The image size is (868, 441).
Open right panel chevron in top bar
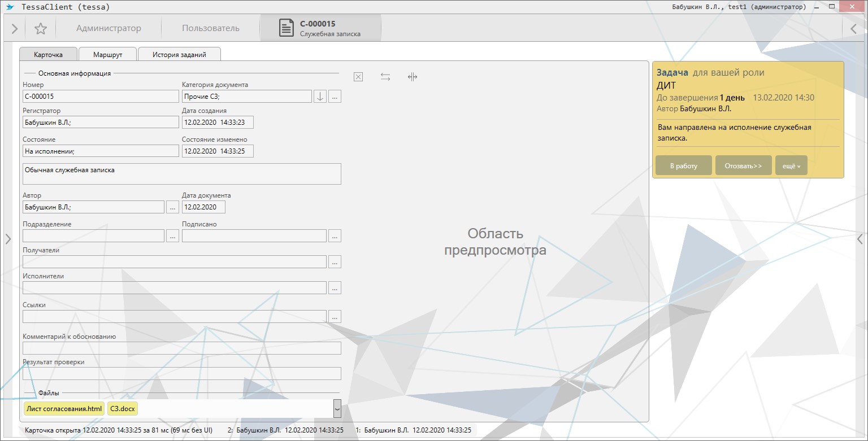click(x=853, y=29)
